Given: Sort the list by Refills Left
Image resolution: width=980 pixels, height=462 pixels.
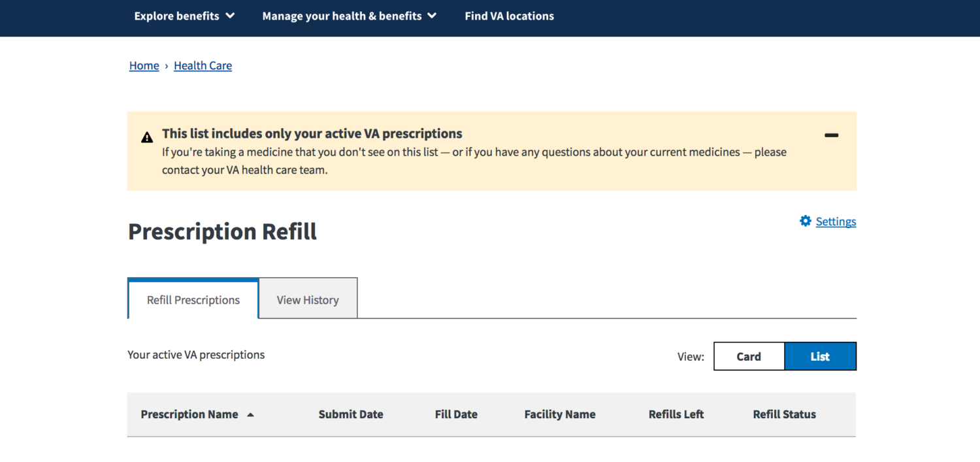Looking at the screenshot, I should click(x=676, y=414).
